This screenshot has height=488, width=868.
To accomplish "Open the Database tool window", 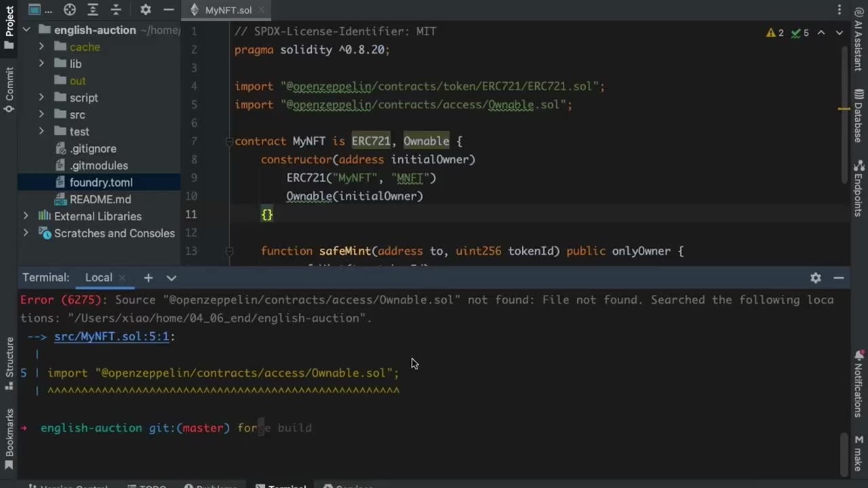I will [858, 117].
